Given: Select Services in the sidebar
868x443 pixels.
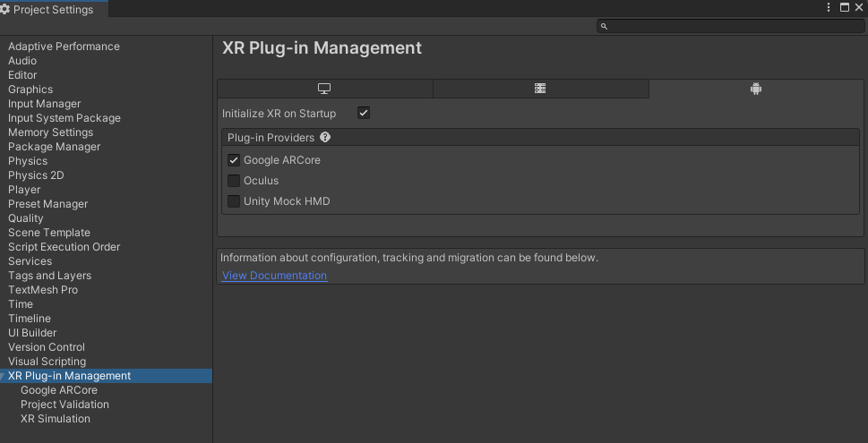Looking at the screenshot, I should pos(30,261).
